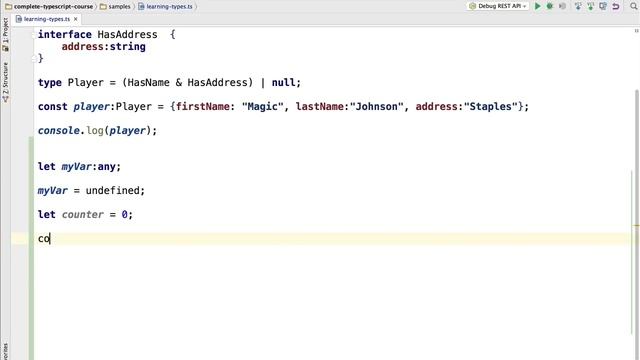Click the 'lastName' property key
Image resolution: width=640 pixels, height=360 pixels.
pyautogui.click(x=319, y=107)
